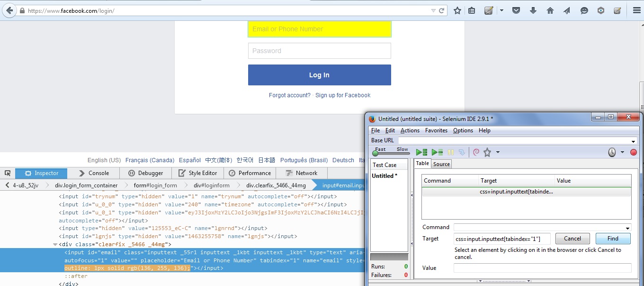Play the entire test suite in Selenium IDE

pyautogui.click(x=421, y=152)
